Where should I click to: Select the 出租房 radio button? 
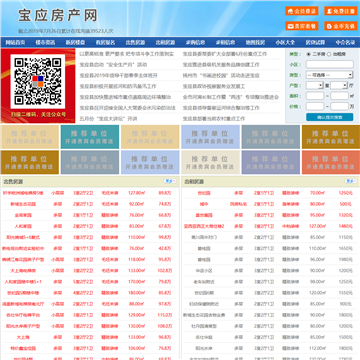[x=329, y=54]
